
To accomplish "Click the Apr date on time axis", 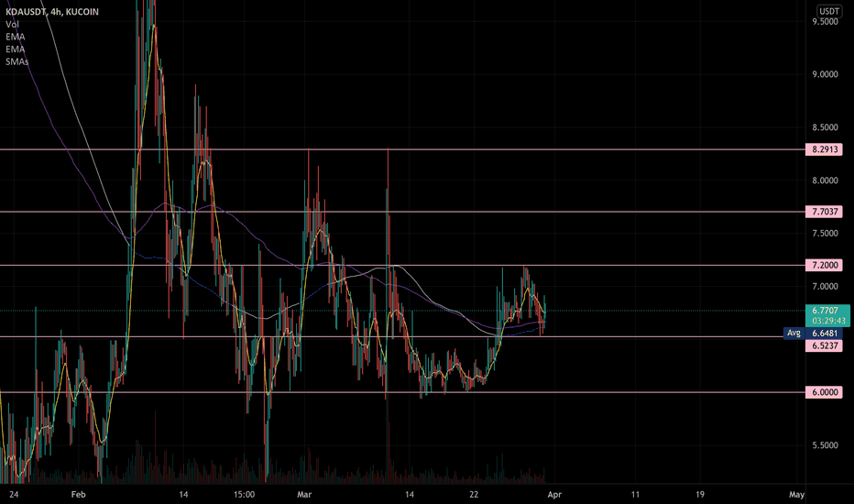I will click(553, 495).
